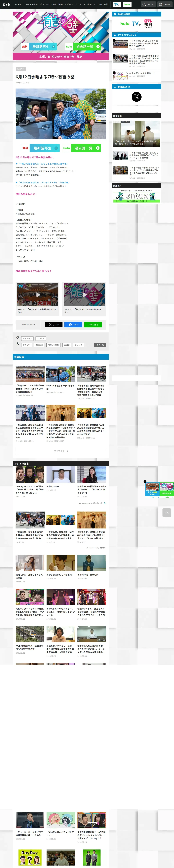Open recommended article 加藤大は今!?
Screen dimensions: 174x868
[x=61, y=479]
